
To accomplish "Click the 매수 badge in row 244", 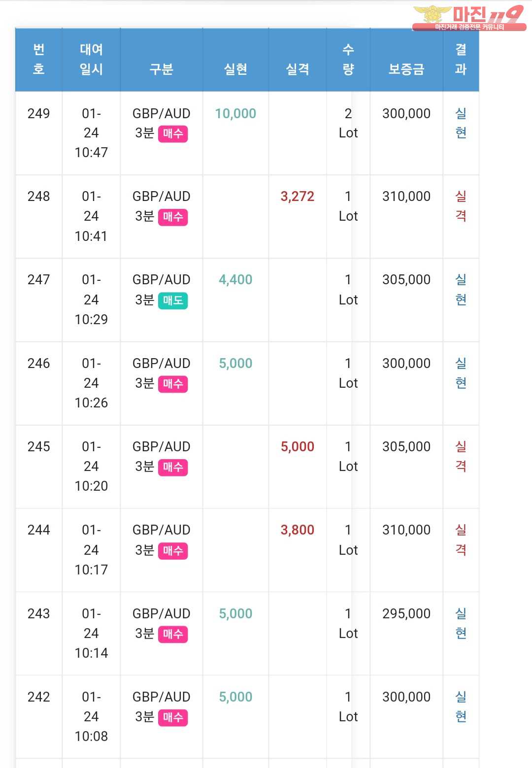I will [x=173, y=551].
